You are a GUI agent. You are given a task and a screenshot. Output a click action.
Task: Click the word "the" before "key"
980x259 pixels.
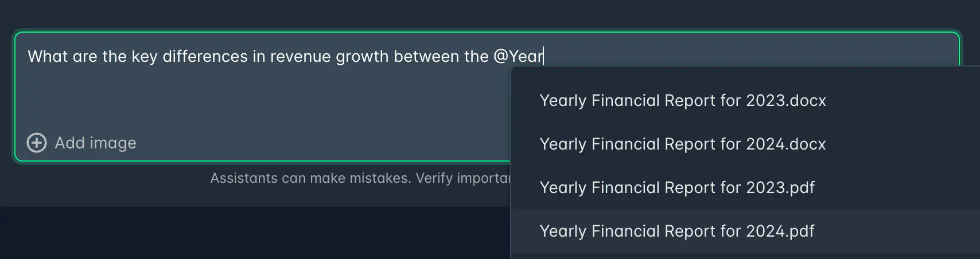(x=114, y=56)
